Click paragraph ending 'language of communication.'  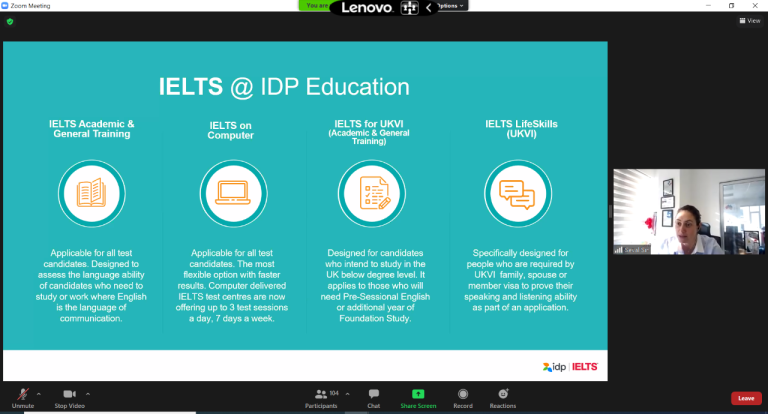tap(91, 286)
